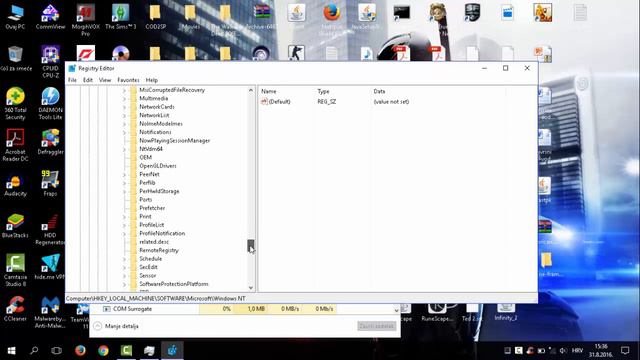The height and width of the screenshot is (360, 640).
Task: Open the File menu in Registry Editor
Action: click(x=72, y=80)
